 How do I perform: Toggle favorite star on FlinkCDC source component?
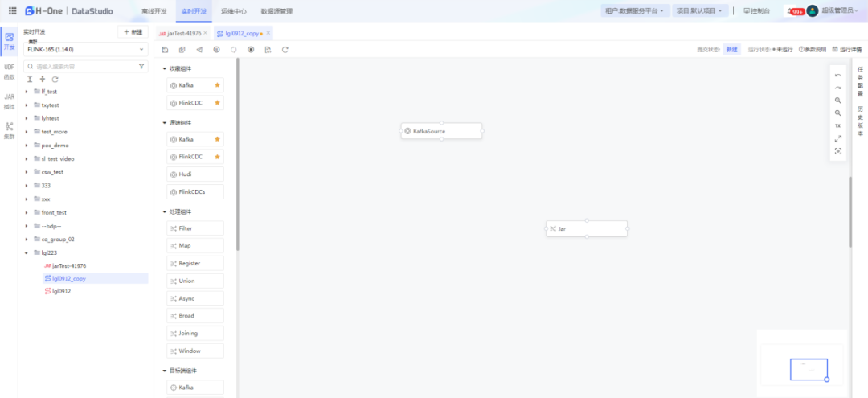coord(217,157)
